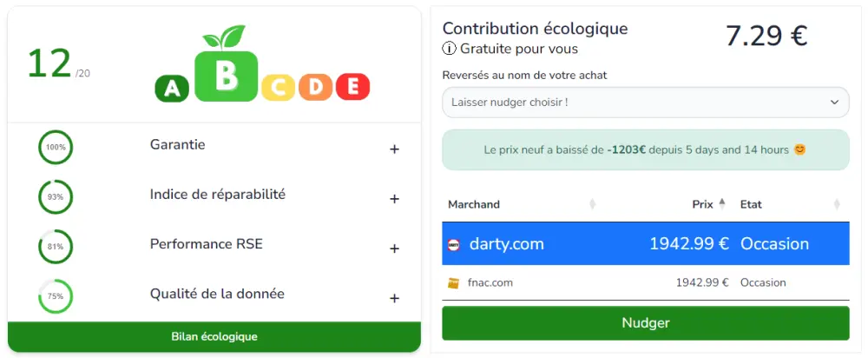868x358 pixels.
Task: Click the Fnac merchant logo icon
Action: coord(453,282)
